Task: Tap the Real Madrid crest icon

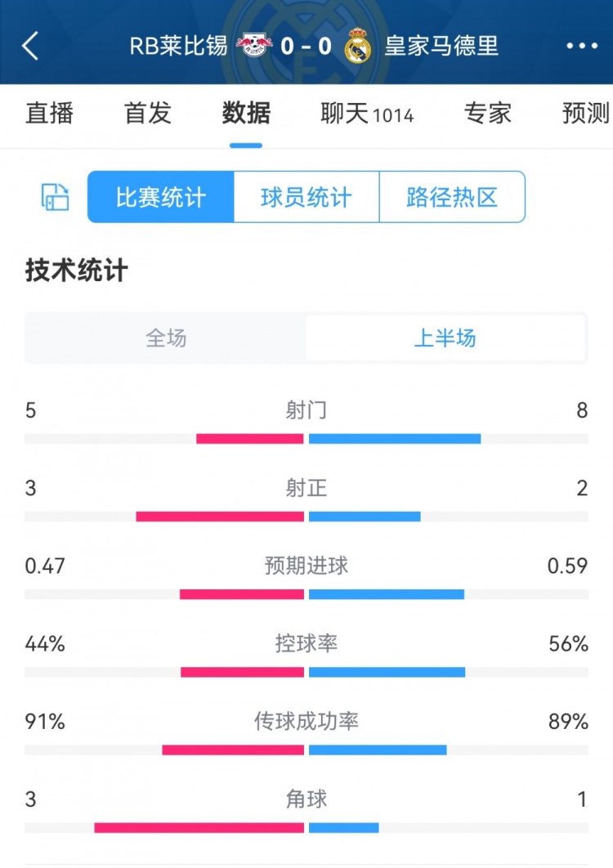Action: (357, 47)
